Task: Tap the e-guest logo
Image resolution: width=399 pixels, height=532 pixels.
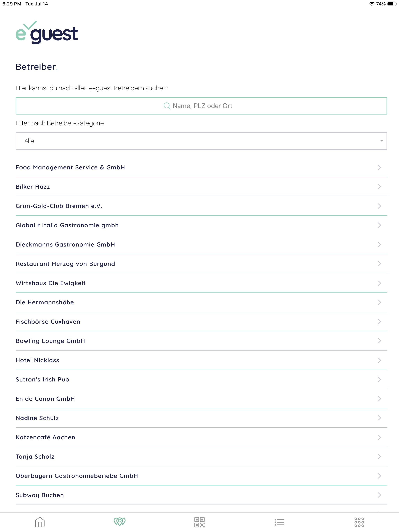Action: click(47, 33)
